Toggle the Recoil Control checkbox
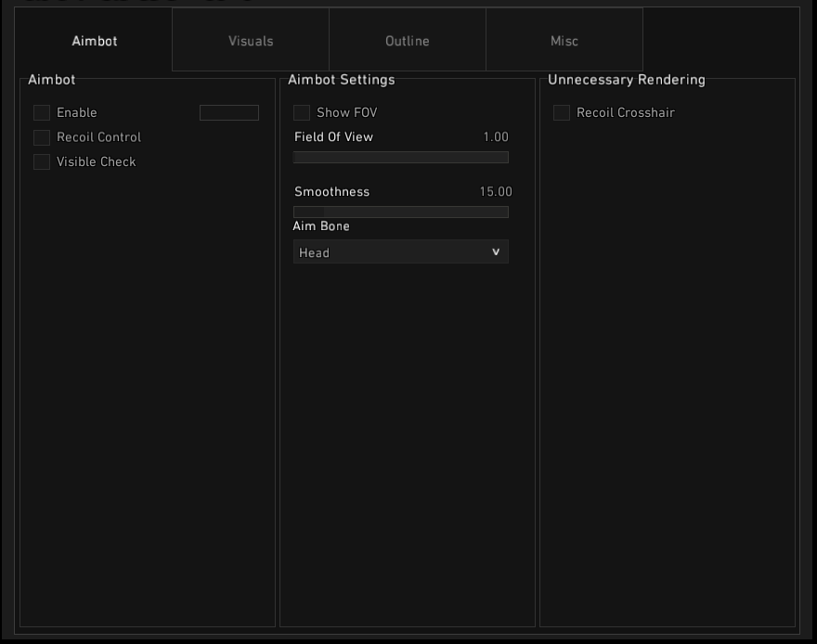Viewport: 817px width, 644px height. (x=42, y=137)
